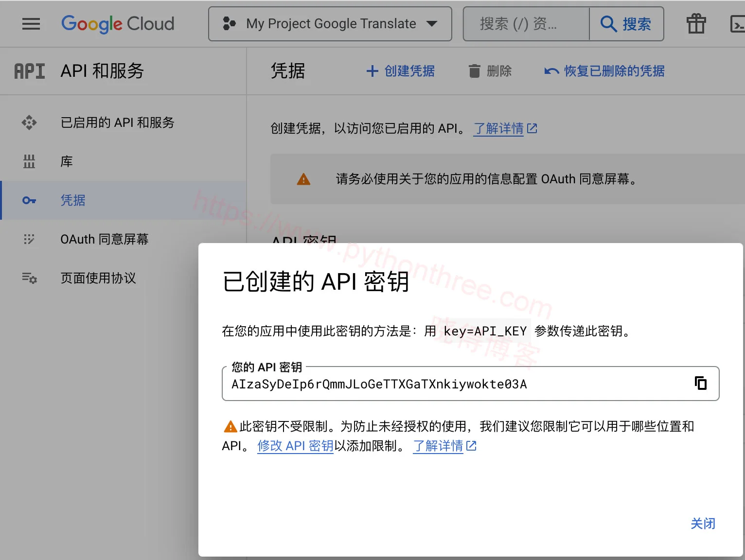Click the 页面使用协议 settings icon
The image size is (745, 560).
point(29,278)
